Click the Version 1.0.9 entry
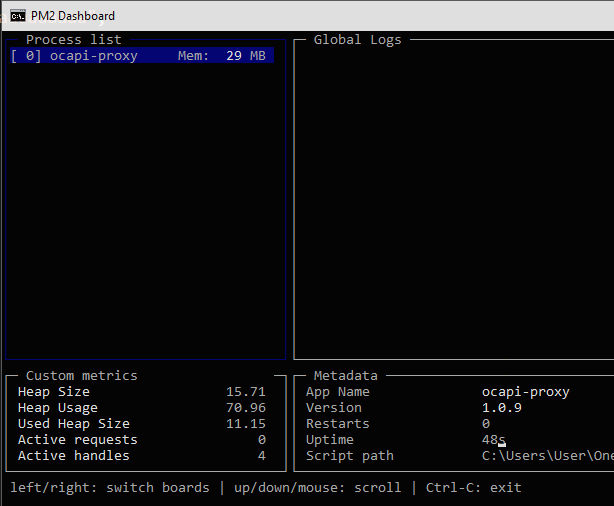The height and width of the screenshot is (506, 614). pyautogui.click(x=501, y=408)
